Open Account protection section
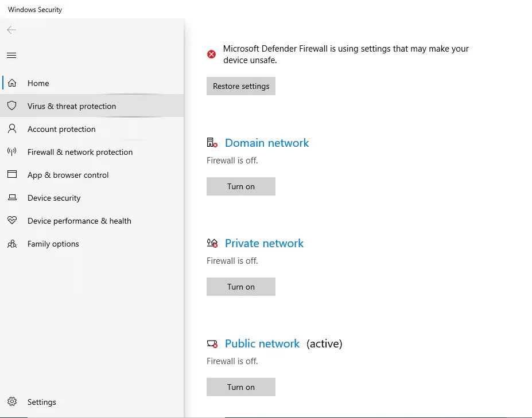 [x=92, y=129]
